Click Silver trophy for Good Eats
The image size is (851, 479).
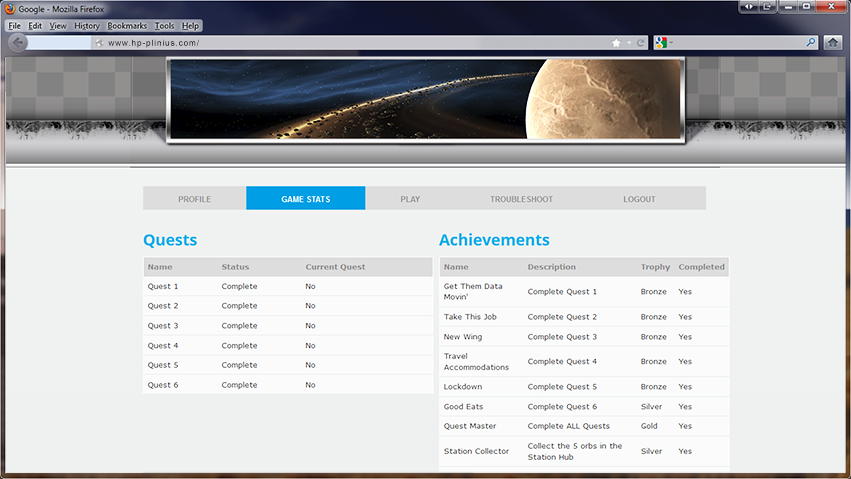[651, 406]
